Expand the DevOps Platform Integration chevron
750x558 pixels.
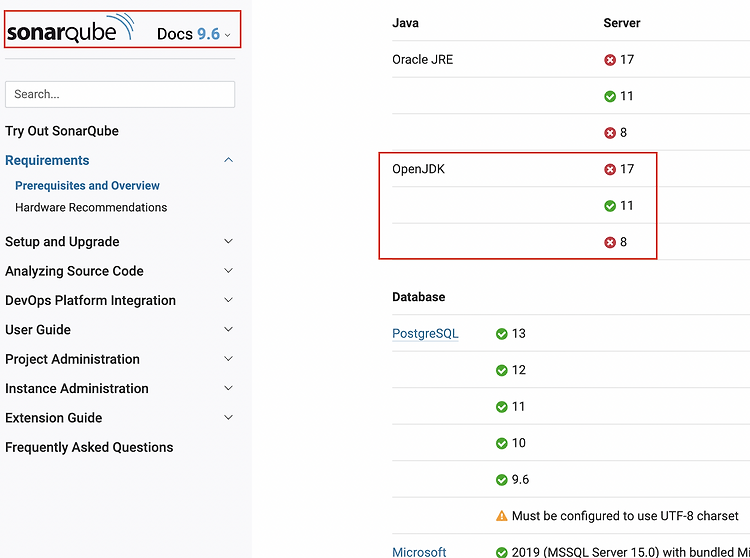click(229, 300)
